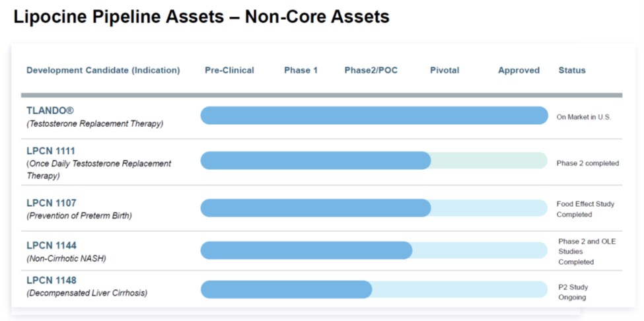Click the 'P2 Study Ongoing' status text
Viewport: 644px width, 321px height.
pyautogui.click(x=573, y=292)
